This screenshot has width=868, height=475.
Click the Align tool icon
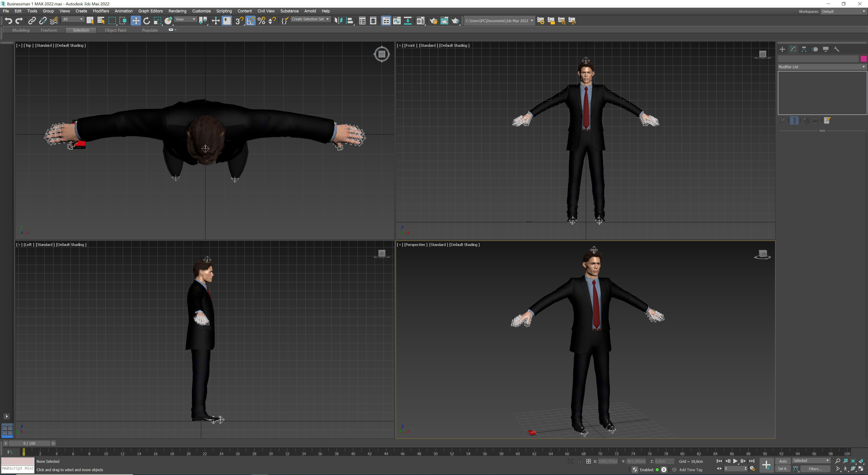(x=349, y=21)
